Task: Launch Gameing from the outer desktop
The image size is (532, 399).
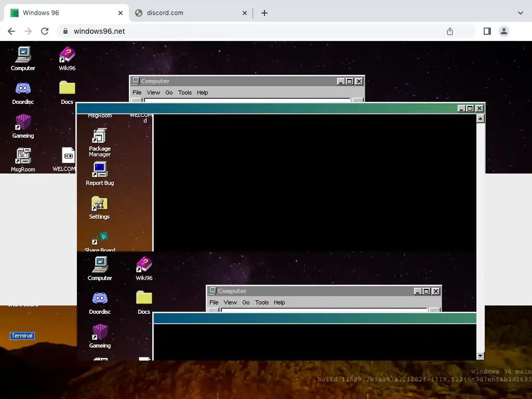Action: [x=23, y=126]
